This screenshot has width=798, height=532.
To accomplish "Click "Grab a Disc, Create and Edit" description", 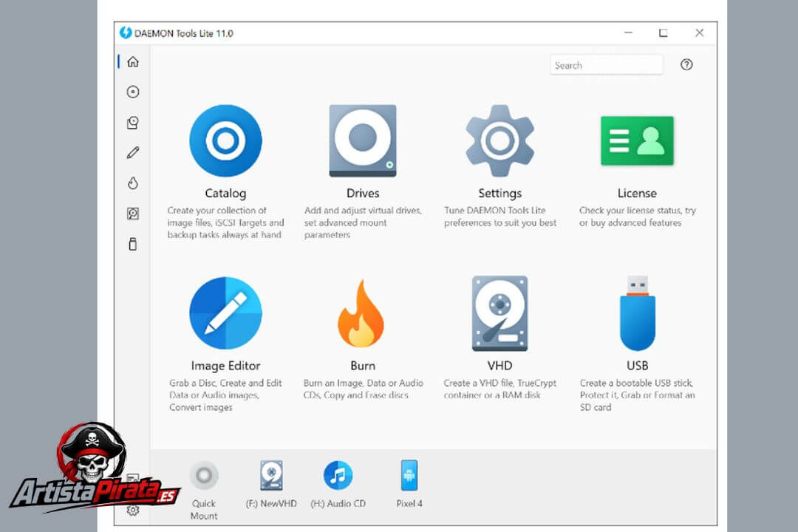I will (225, 395).
